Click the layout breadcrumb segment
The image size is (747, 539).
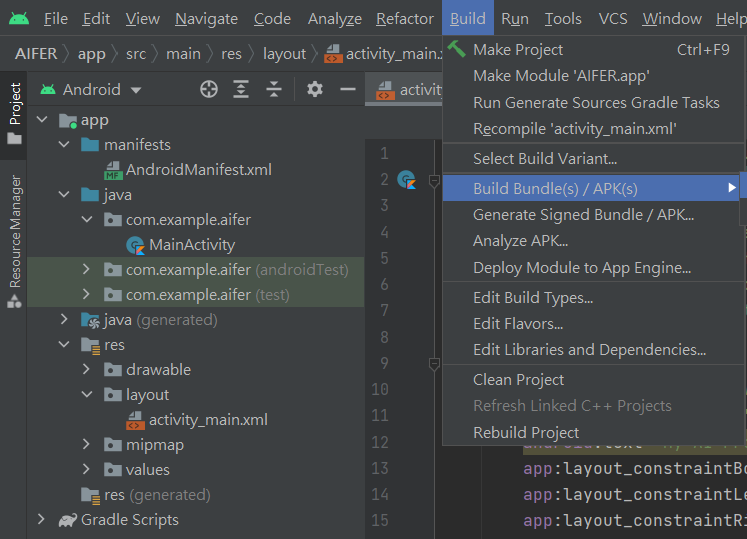click(284, 53)
